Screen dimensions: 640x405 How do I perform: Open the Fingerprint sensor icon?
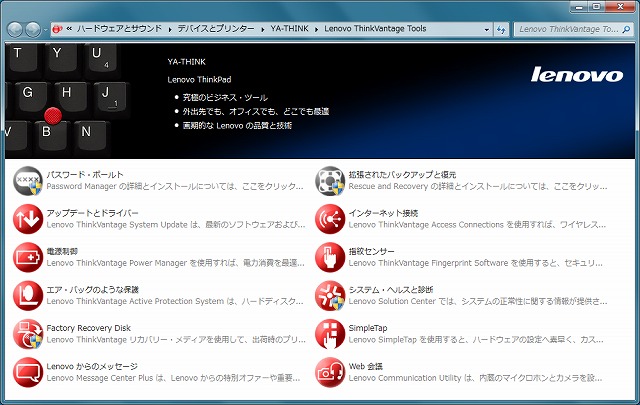click(330, 258)
